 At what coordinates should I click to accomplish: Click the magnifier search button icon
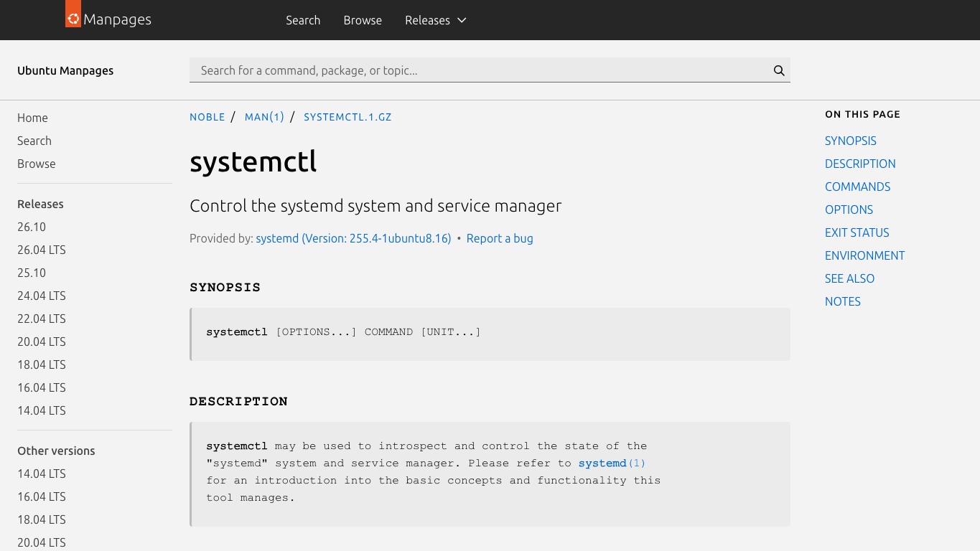point(779,70)
